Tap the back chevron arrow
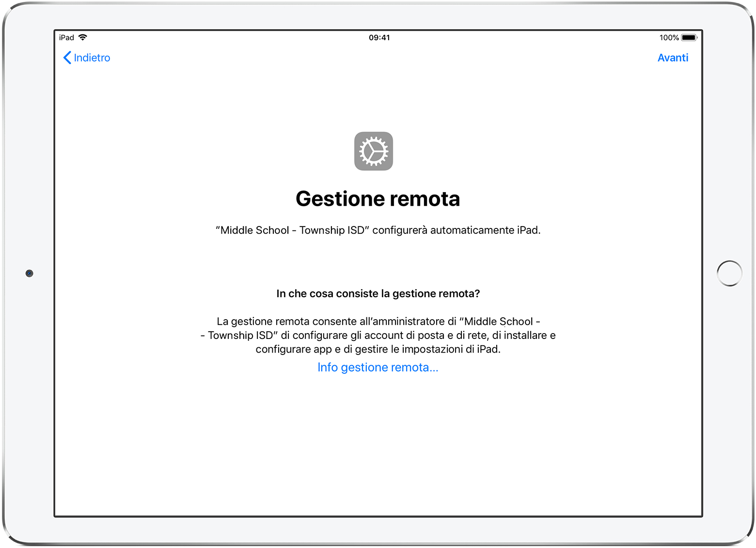Viewport: 756px width, 548px height. [67, 58]
